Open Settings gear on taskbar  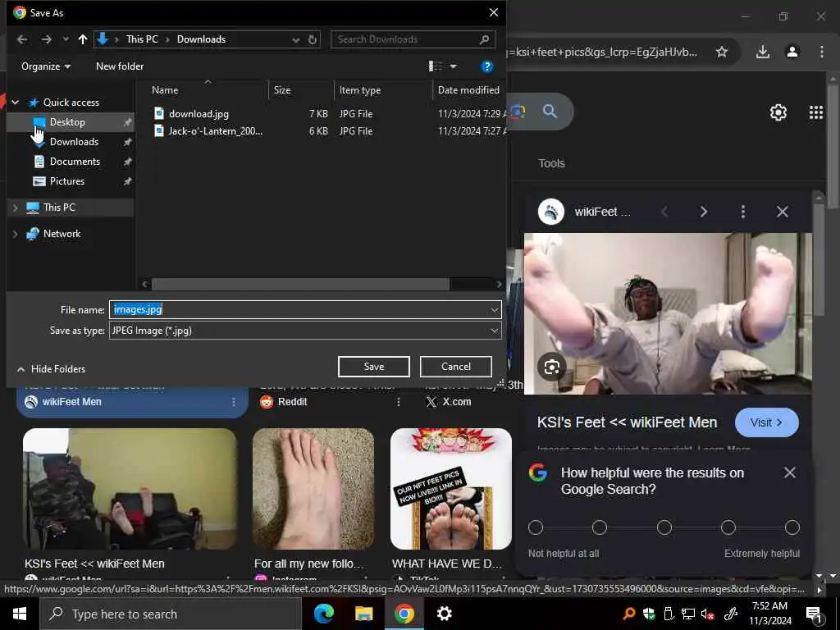444,614
